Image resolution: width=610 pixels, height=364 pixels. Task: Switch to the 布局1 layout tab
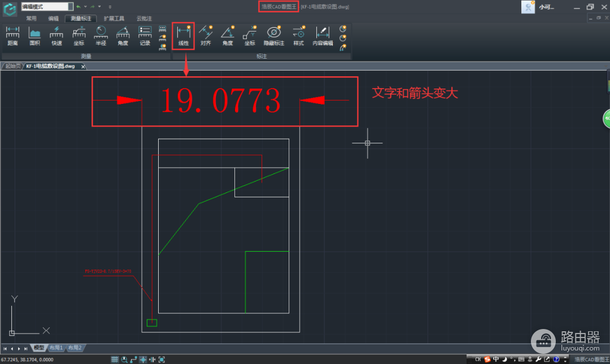pos(56,348)
